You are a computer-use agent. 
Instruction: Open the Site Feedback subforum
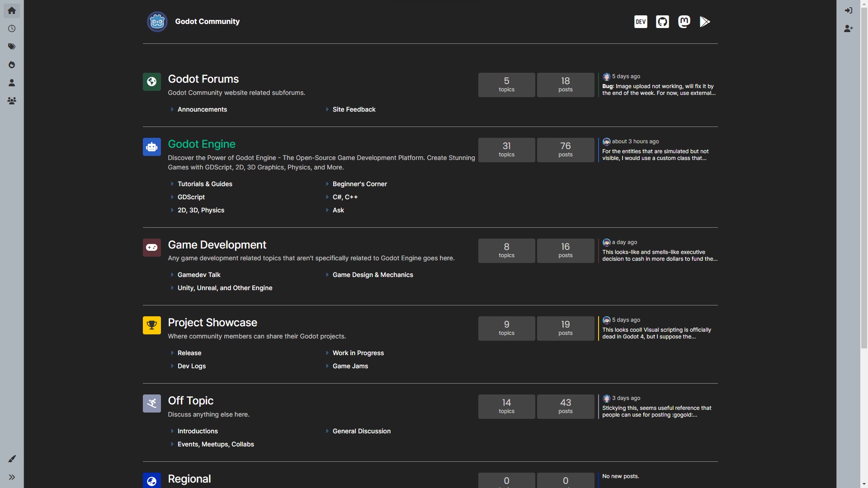click(354, 109)
